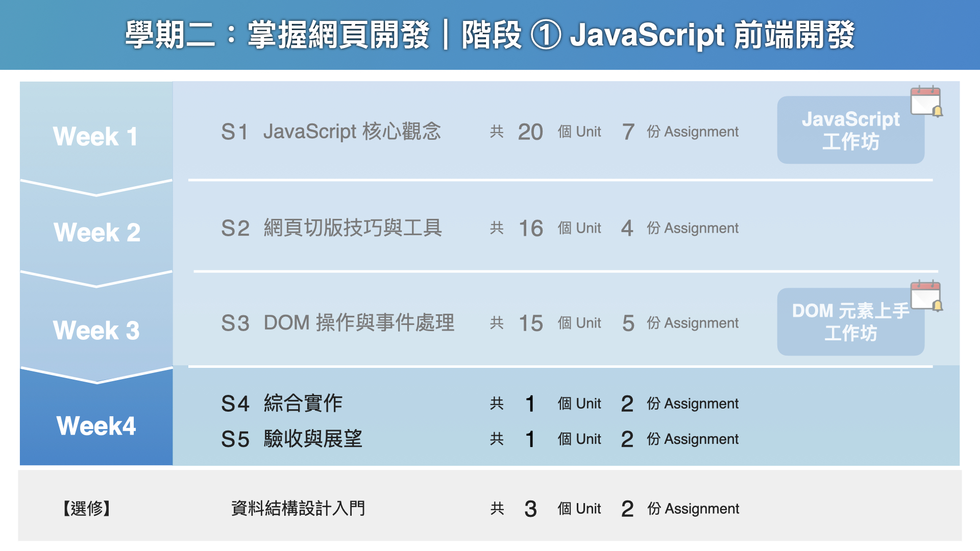Click S4 綜合實作 row title
The width and height of the screenshot is (980, 551).
coord(282,403)
